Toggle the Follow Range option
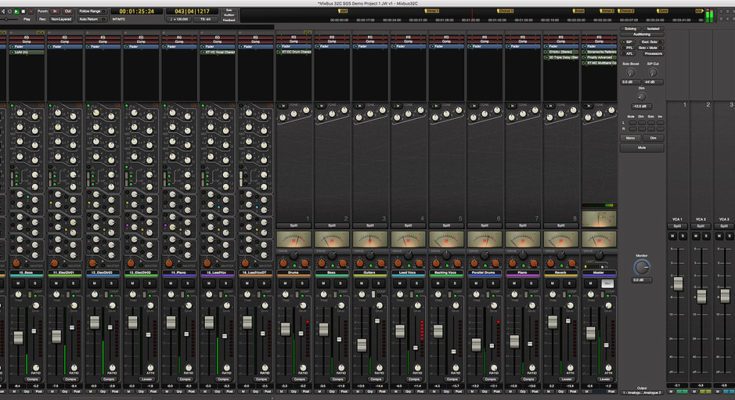735x400 pixels. click(91, 10)
